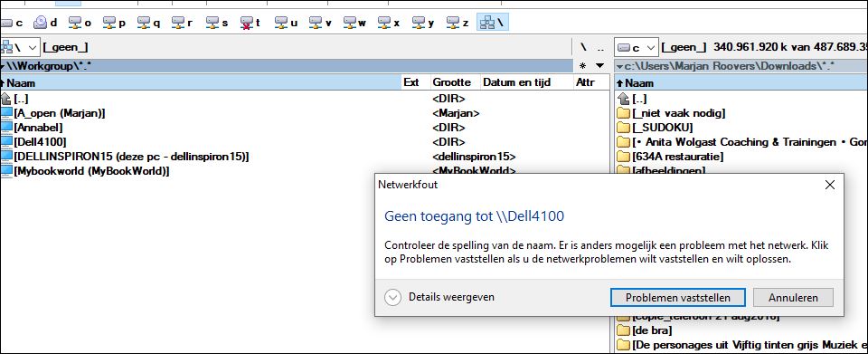Open network drive y
Viewport: 868px width, 354px height.
pos(424,23)
